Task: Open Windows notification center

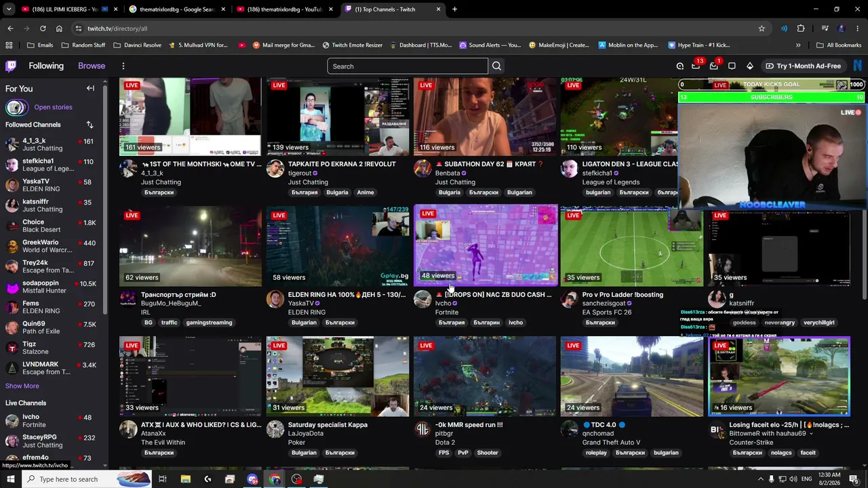Action: tap(854, 479)
